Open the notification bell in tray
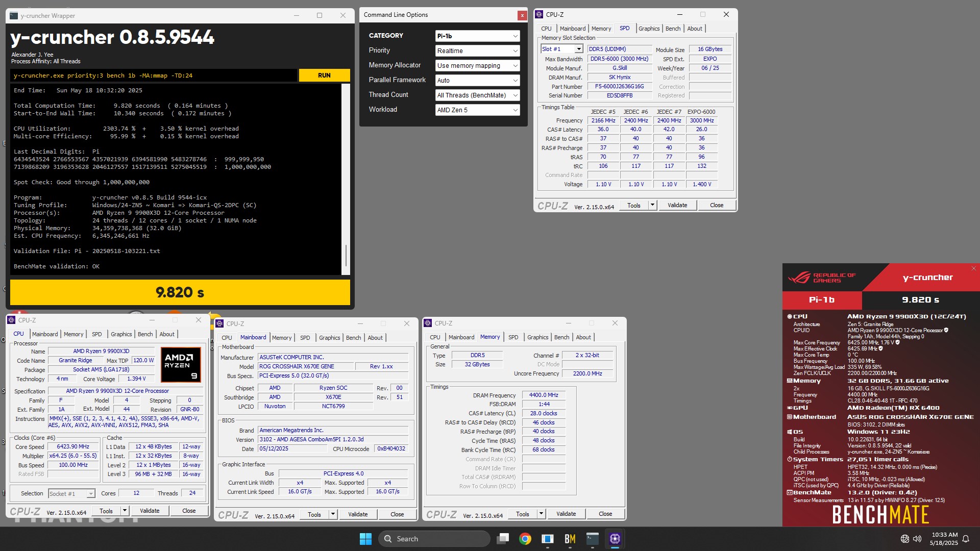The width and height of the screenshot is (980, 551). click(966, 539)
